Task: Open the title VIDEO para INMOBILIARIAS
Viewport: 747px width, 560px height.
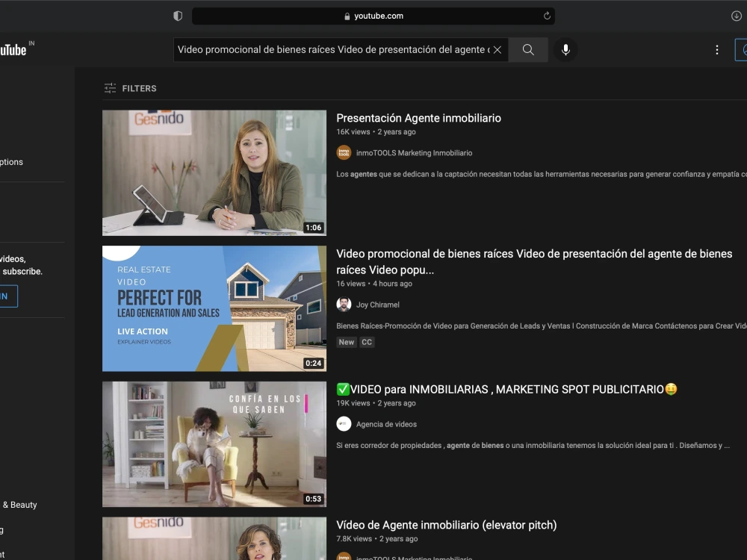Action: 506,390
